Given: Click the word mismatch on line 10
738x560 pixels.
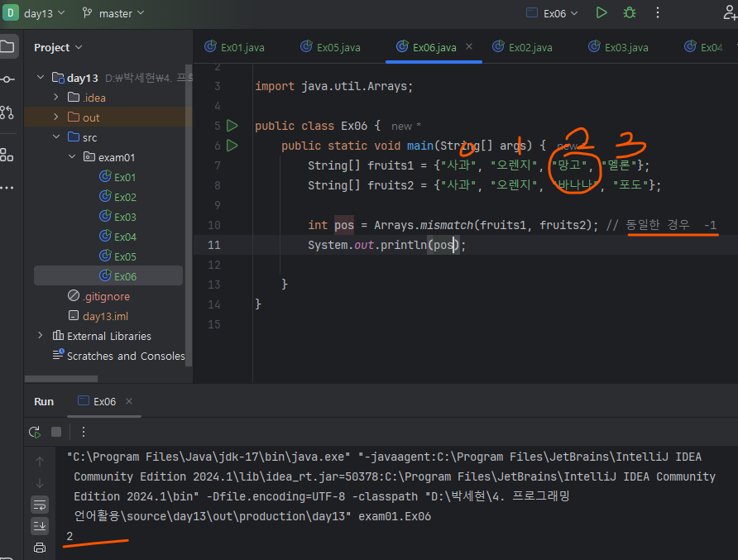Looking at the screenshot, I should coord(446,226).
